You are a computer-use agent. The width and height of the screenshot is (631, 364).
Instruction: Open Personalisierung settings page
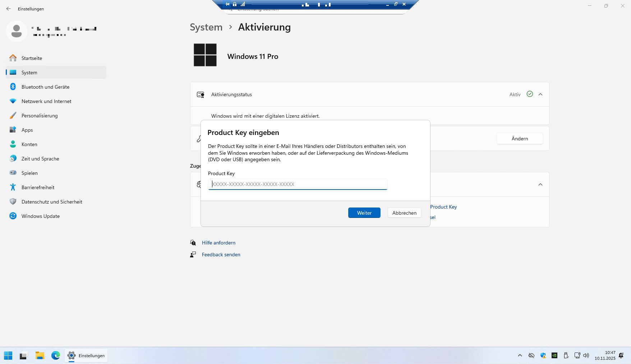40,116
